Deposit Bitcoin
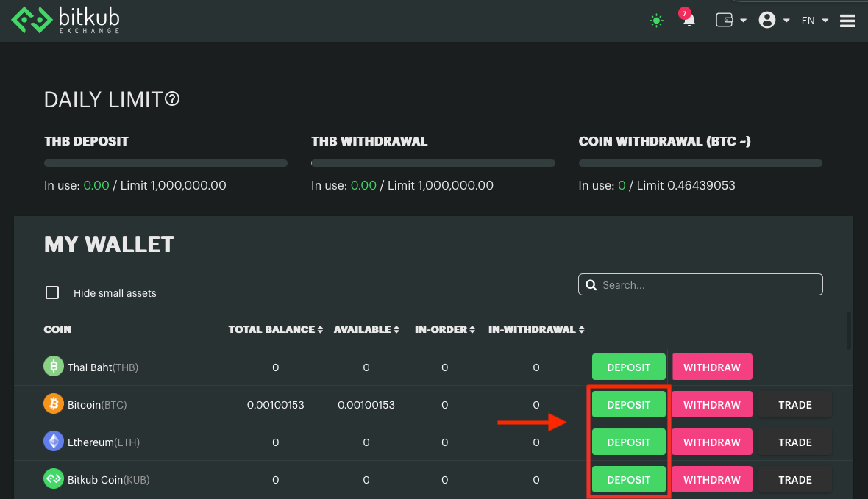 tap(629, 404)
